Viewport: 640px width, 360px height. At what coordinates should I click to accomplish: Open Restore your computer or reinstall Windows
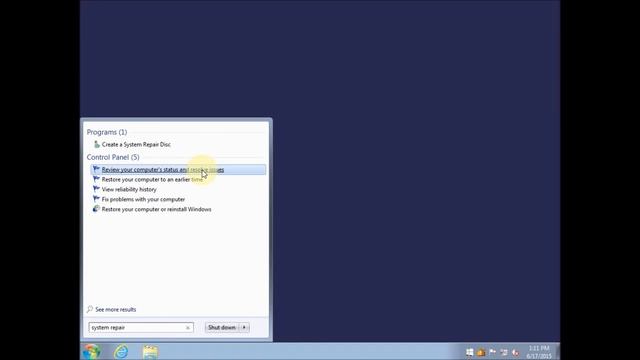click(156, 209)
